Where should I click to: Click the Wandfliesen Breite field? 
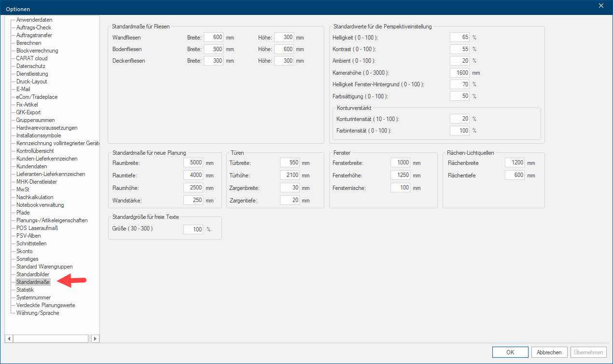(213, 38)
